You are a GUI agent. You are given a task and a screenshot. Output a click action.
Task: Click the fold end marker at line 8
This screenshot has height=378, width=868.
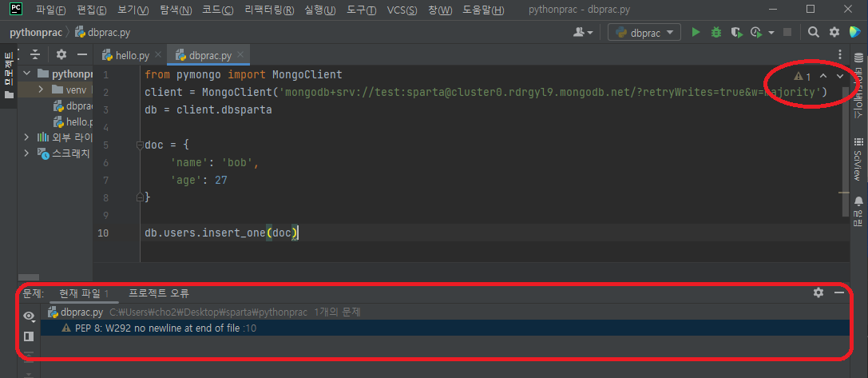point(141,197)
